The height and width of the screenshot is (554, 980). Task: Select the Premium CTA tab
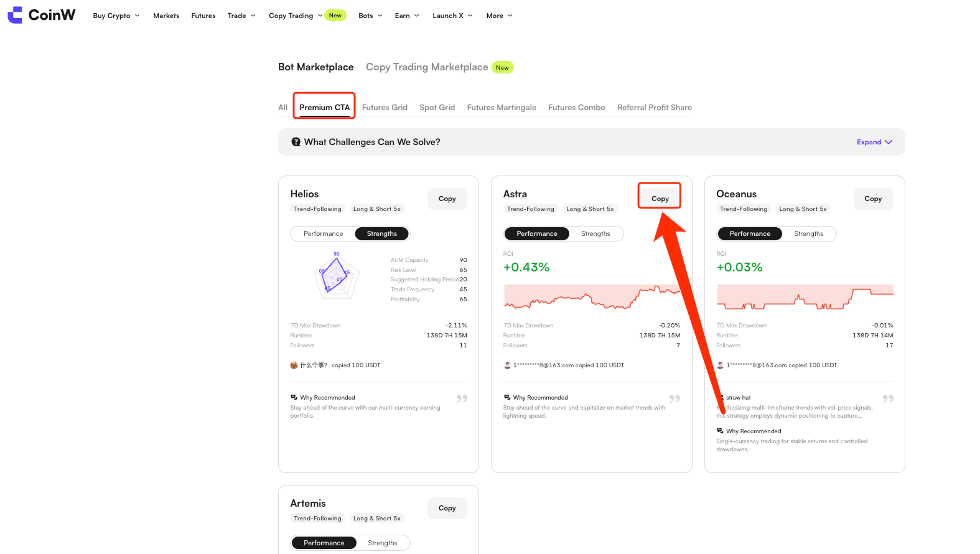pos(325,107)
